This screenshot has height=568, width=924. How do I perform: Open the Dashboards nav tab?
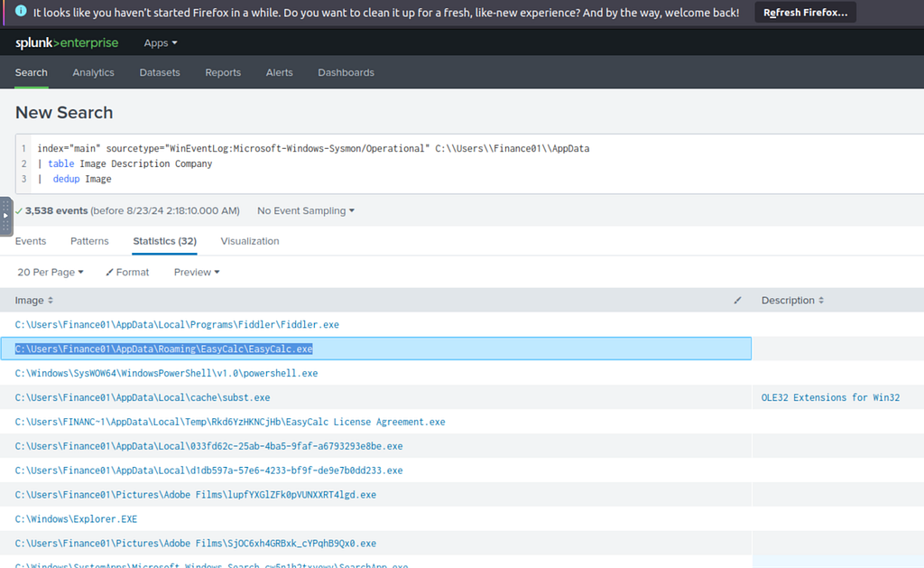346,72
